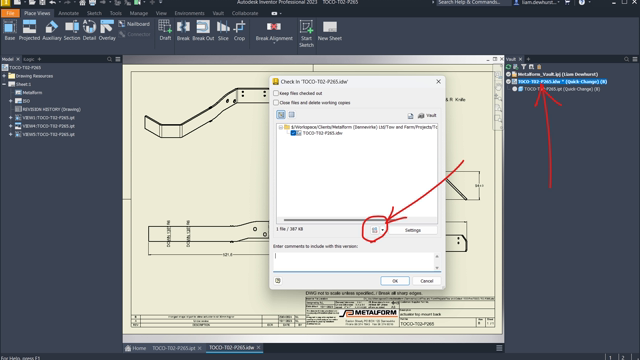Screen dimensions: 640x360
Task: Open the Manage ribbon tab
Action: click(x=139, y=13)
